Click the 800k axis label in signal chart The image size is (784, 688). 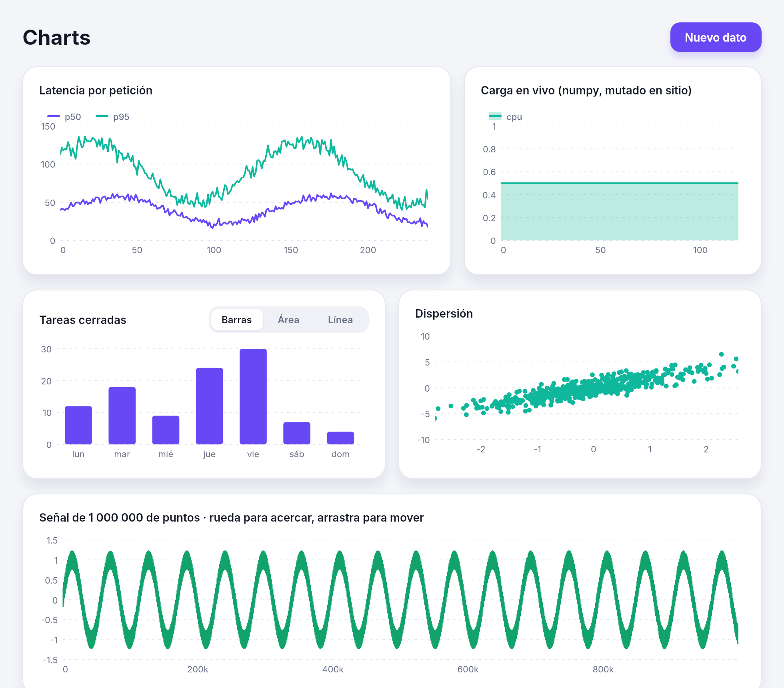click(x=603, y=669)
